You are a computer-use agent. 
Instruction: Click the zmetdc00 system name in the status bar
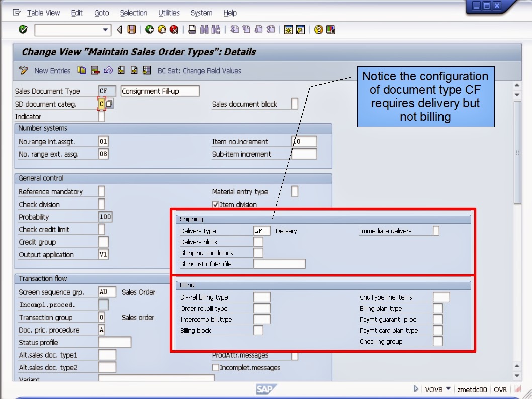click(x=472, y=390)
